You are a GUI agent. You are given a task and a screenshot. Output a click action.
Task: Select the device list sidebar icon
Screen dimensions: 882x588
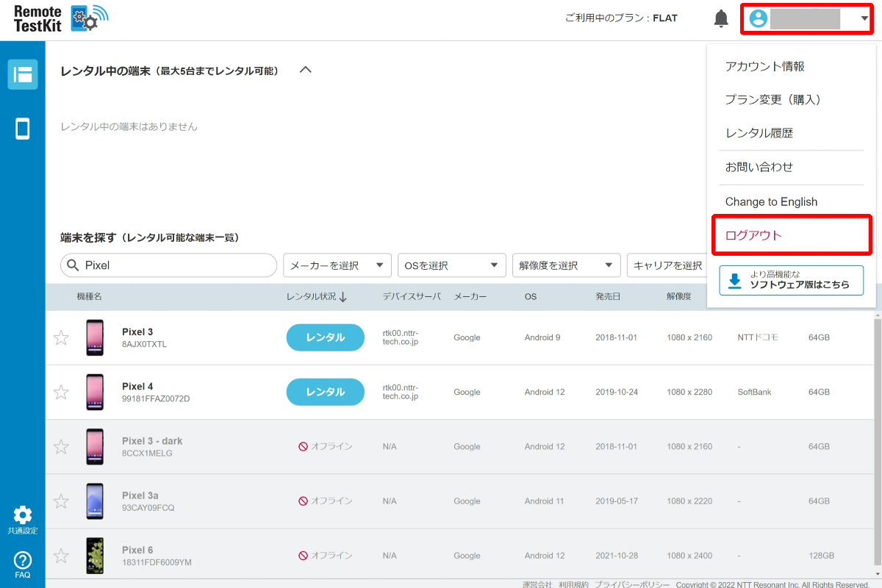(23, 74)
